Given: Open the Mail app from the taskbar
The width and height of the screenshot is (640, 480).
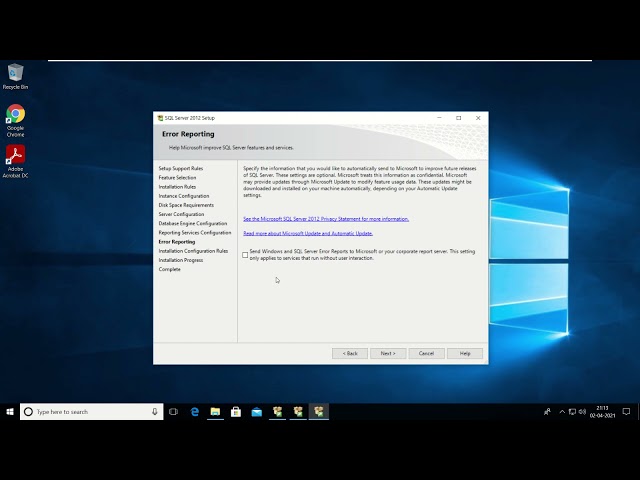Looking at the screenshot, I should click(257, 411).
